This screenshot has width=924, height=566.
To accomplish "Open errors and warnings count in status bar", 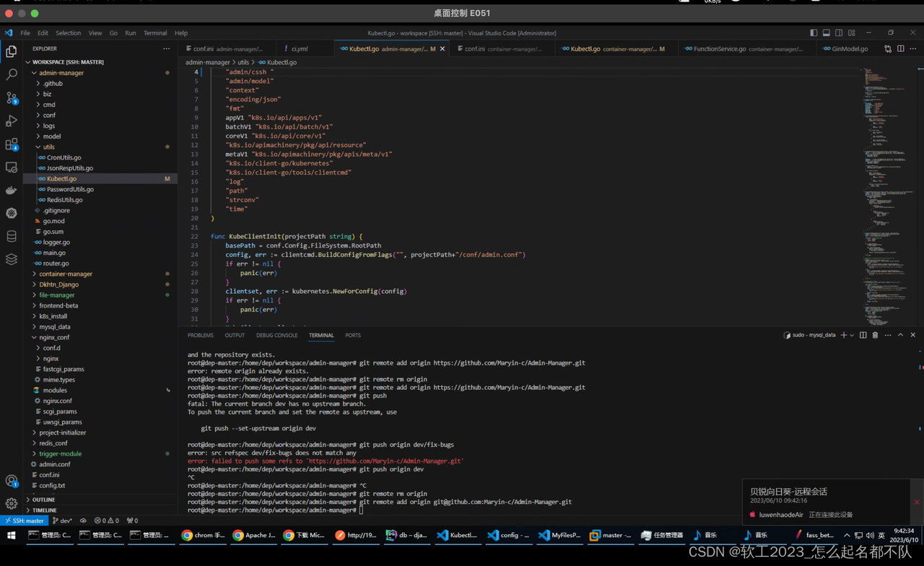I will coord(107,521).
